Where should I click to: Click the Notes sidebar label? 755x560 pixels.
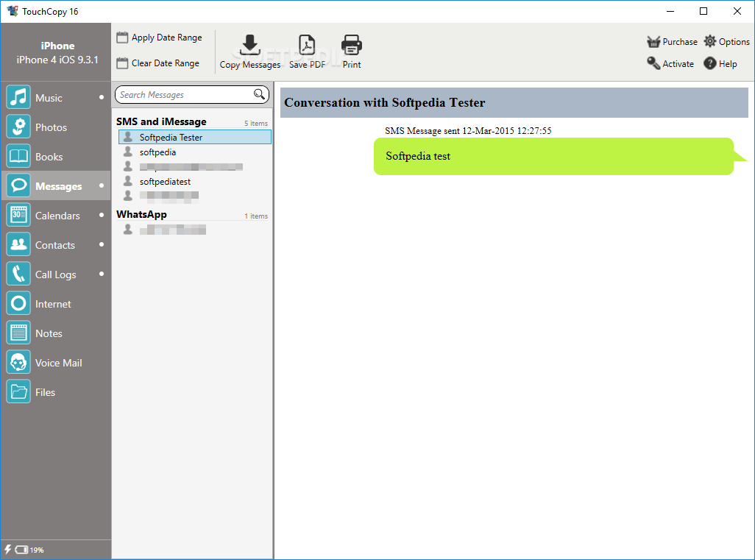(49, 333)
